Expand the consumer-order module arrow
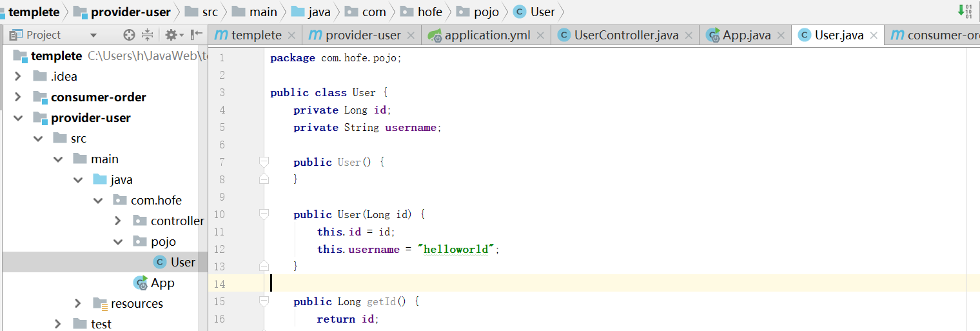The image size is (980, 331). coord(18,97)
